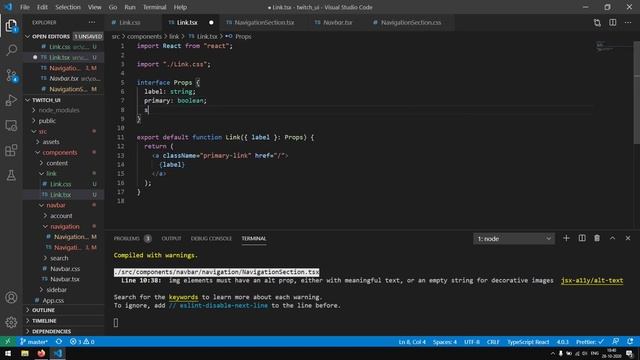Follow the jsx-a11y/alt-text link
Image resolution: width=640 pixels, height=360 pixels.
(592, 280)
